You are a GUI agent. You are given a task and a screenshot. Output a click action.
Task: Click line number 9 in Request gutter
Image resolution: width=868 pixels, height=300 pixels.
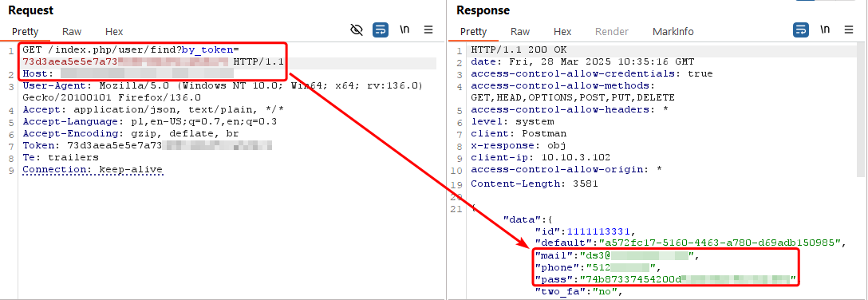tap(11, 170)
